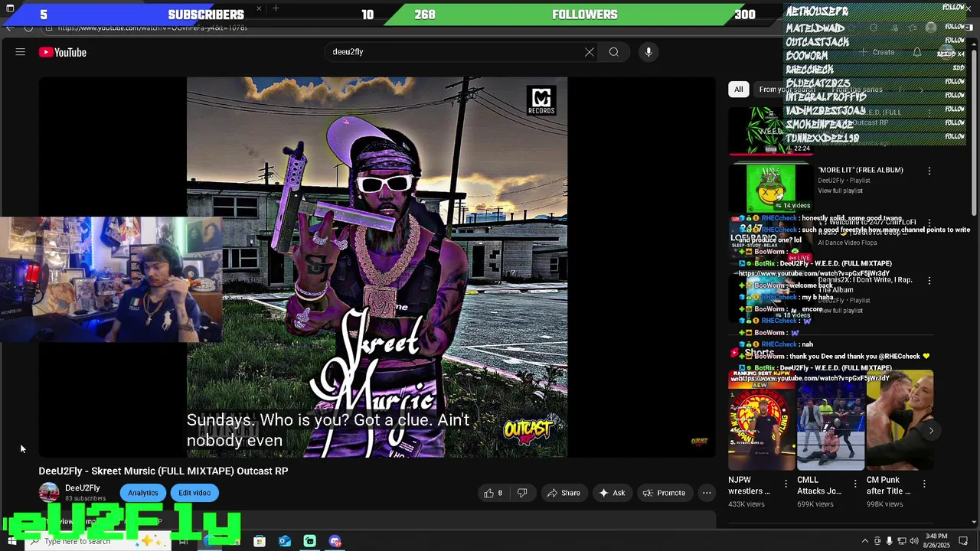Click Edit video
This screenshot has width=980, height=551.
194,493
